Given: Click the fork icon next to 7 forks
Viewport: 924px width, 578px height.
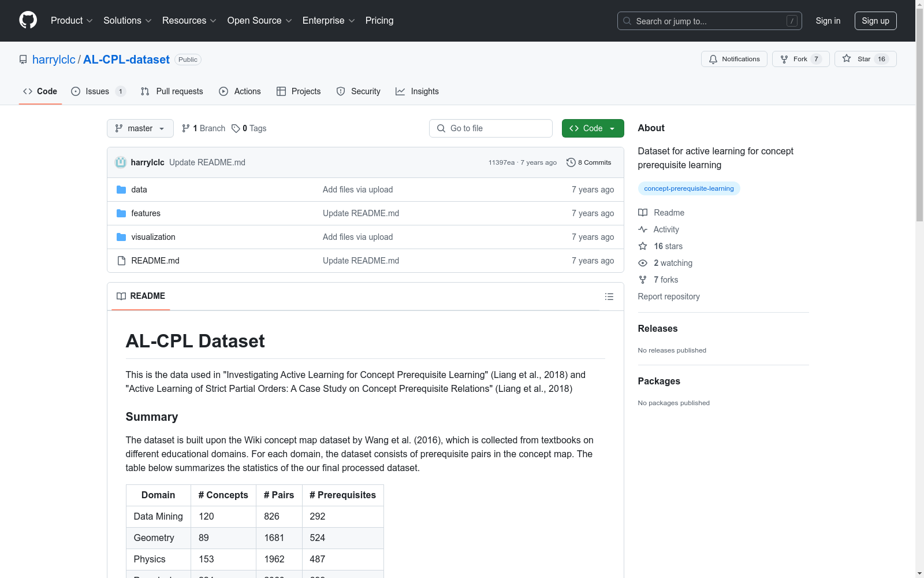Looking at the screenshot, I should (643, 280).
